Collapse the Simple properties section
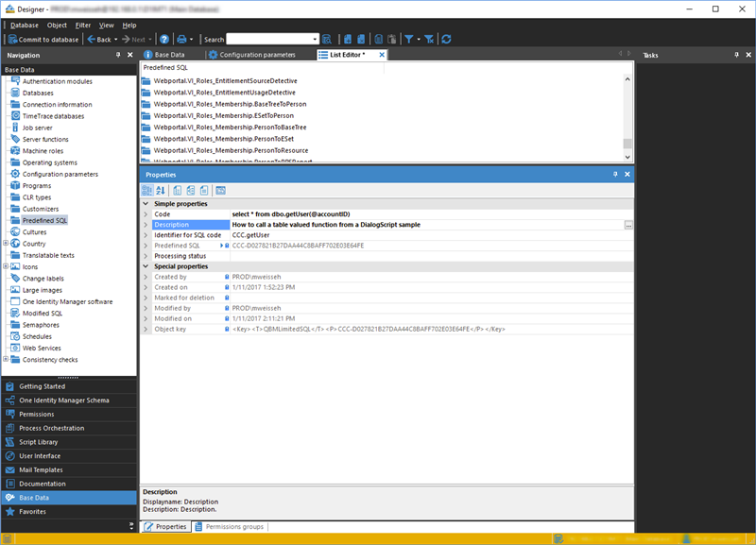756x545 pixels. (x=146, y=204)
